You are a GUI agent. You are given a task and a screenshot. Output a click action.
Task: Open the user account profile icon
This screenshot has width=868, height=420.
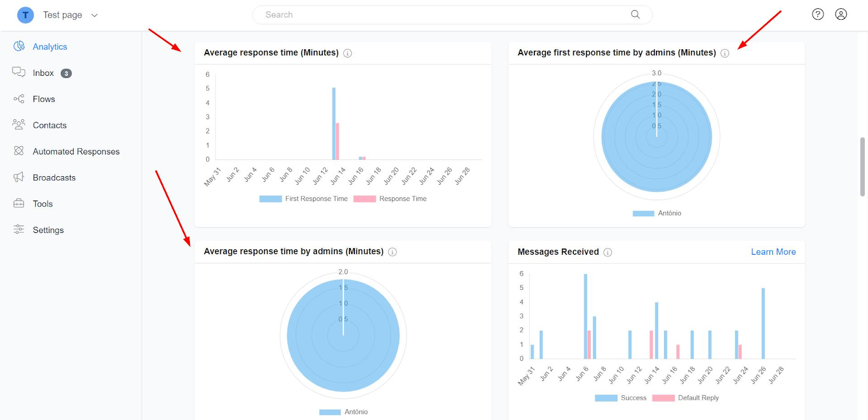pos(841,15)
